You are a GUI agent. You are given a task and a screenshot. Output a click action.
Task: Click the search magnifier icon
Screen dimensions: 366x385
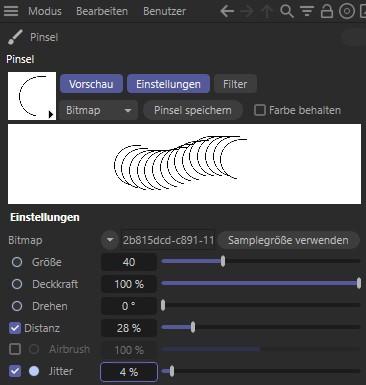coord(287,11)
